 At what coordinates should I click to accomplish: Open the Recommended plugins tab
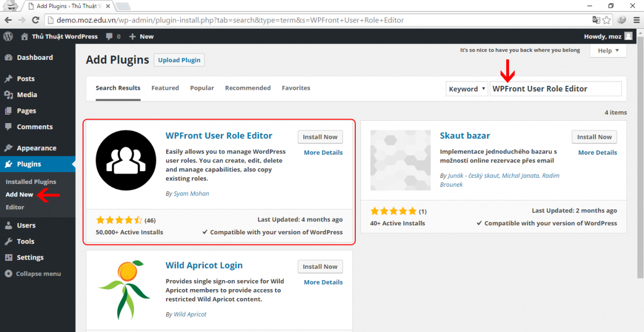click(247, 88)
